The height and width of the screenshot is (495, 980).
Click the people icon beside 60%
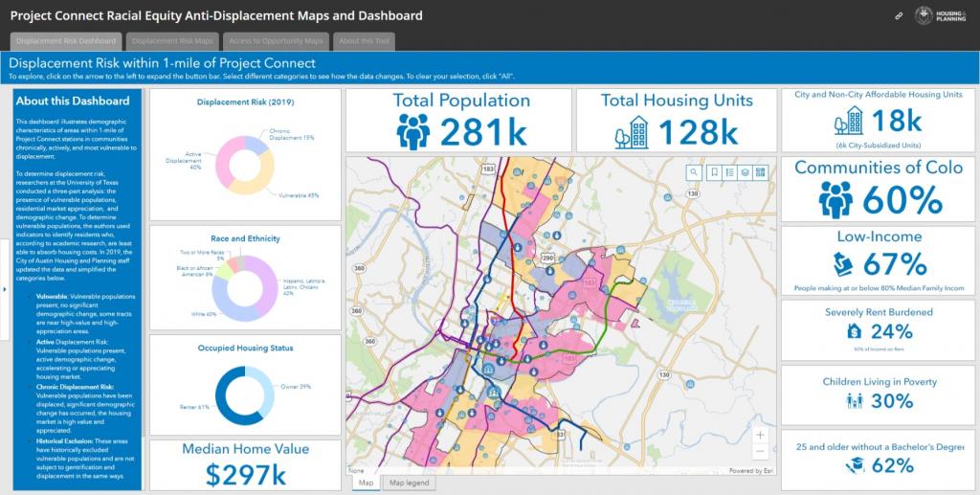click(835, 199)
